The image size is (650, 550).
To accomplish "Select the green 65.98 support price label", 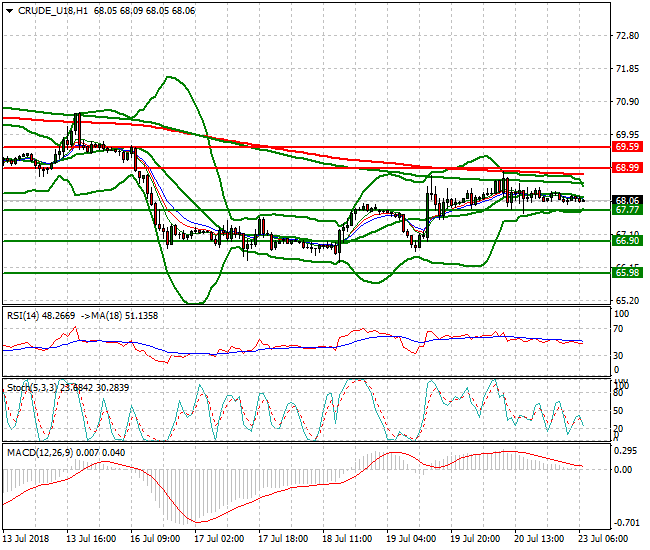I will 627,272.
